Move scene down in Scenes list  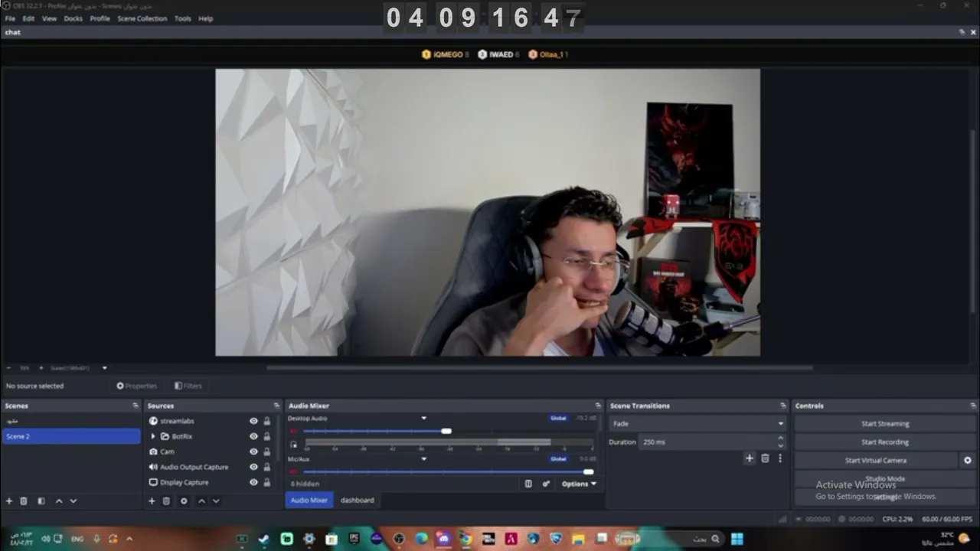pyautogui.click(x=73, y=501)
